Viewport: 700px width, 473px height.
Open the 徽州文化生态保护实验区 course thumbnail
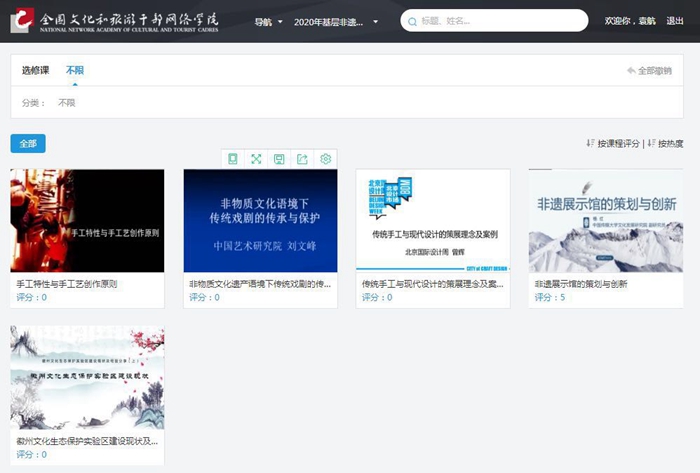point(87,376)
